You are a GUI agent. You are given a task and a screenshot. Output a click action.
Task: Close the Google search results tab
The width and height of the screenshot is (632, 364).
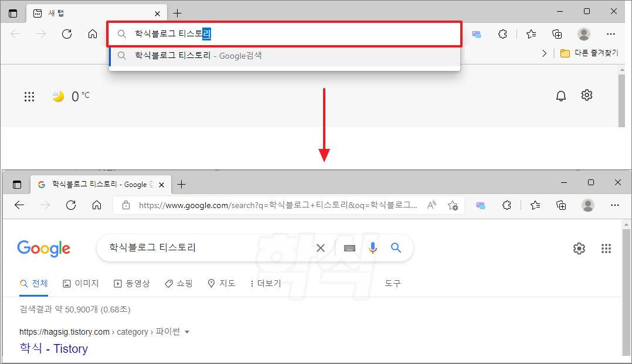click(162, 185)
